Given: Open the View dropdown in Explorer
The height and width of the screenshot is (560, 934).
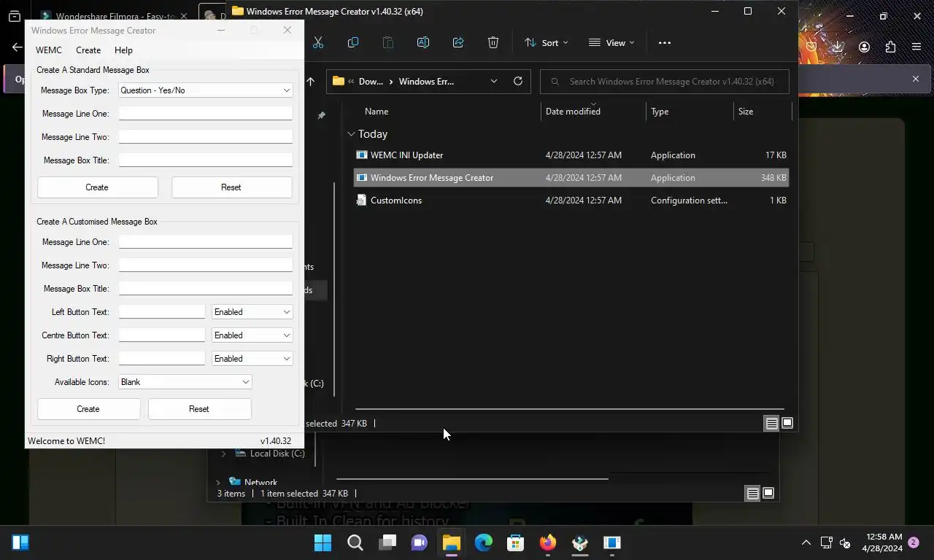Looking at the screenshot, I should pos(611,42).
